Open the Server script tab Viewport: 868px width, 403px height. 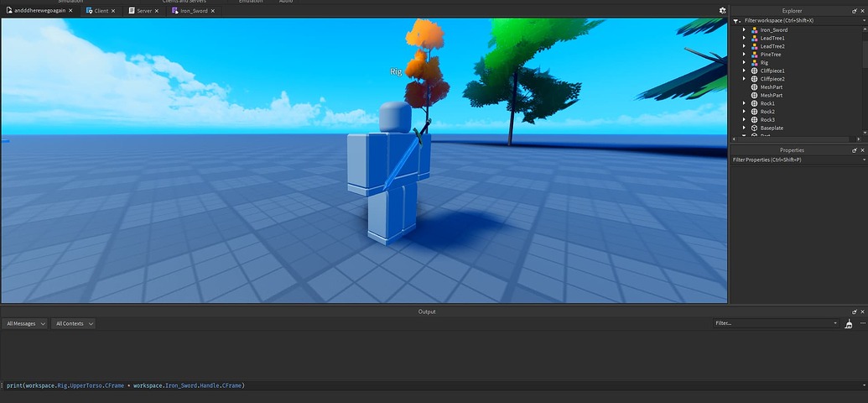144,11
